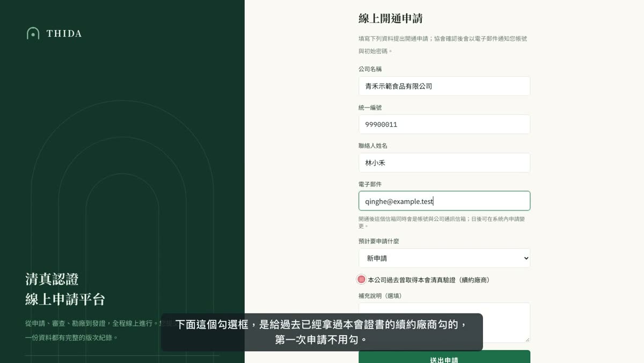Click the subtitle caption about 勾選框
The height and width of the screenshot is (363, 644).
(x=321, y=332)
